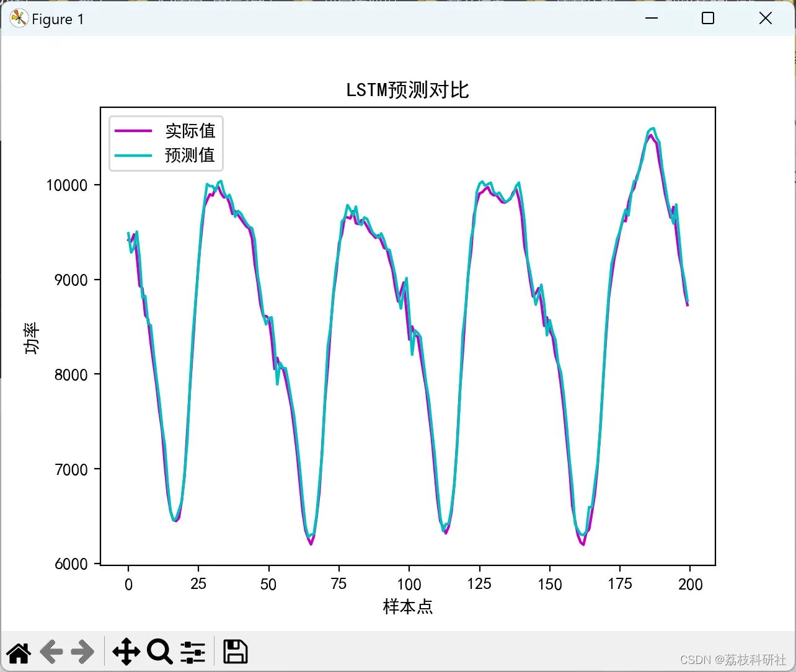Save the figure with floppy icon
The height and width of the screenshot is (672, 796).
(235, 652)
